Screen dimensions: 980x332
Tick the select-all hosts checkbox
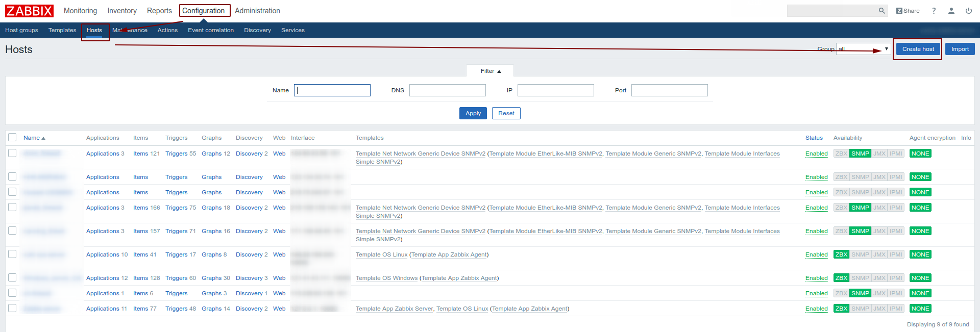point(12,137)
